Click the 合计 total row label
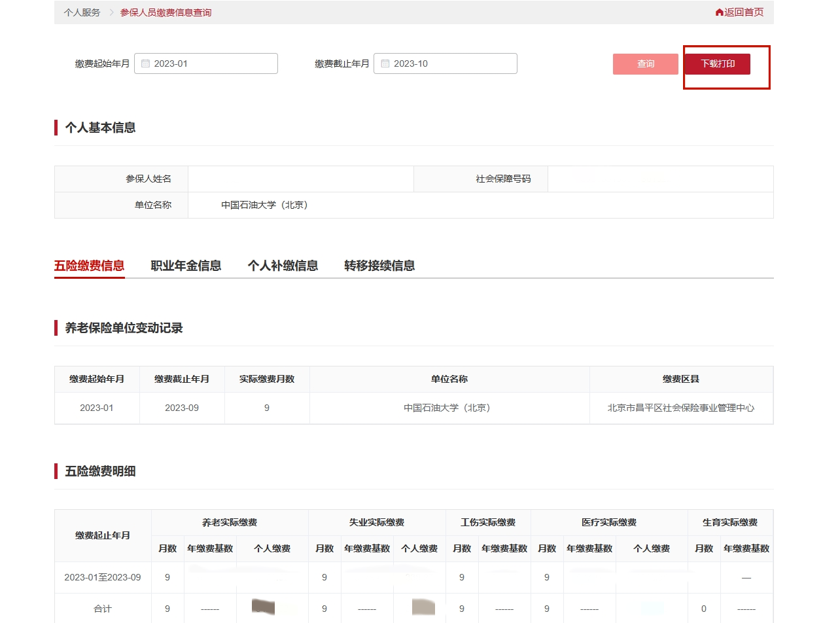This screenshot has height=623, width=840. pos(103,609)
